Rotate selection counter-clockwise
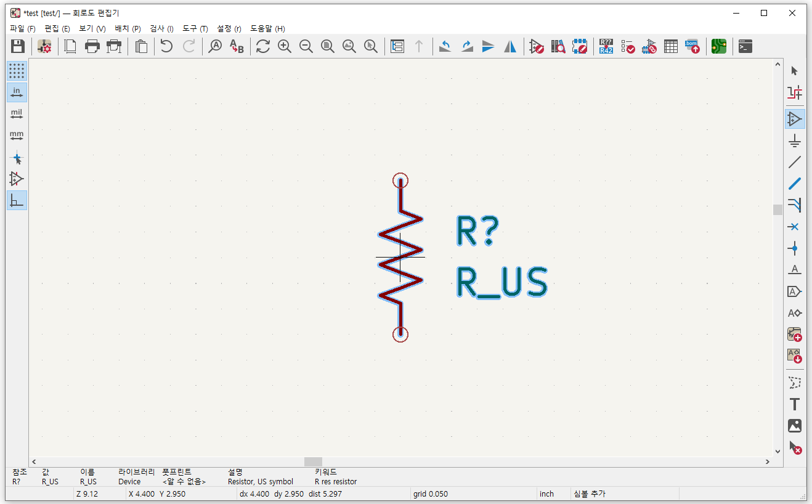 click(445, 46)
